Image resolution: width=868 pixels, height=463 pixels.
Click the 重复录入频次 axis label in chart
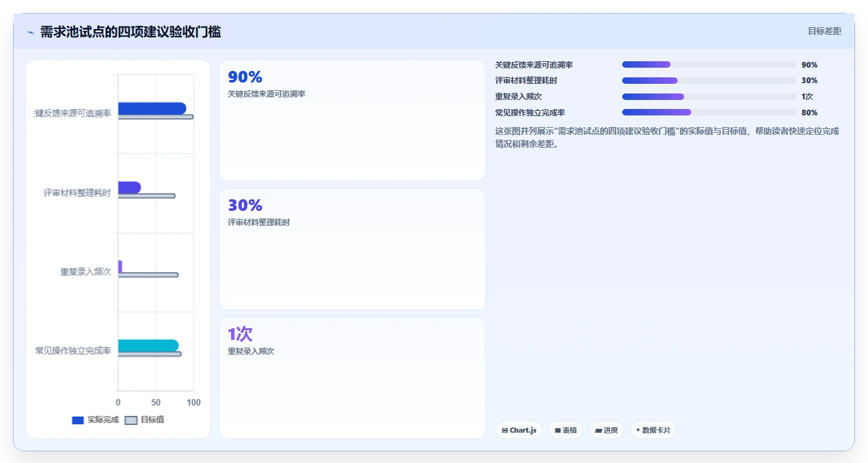tap(86, 272)
